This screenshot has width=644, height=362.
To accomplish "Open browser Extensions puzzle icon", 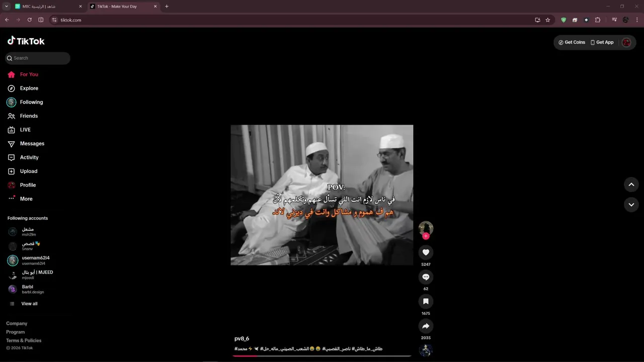I will coord(598,20).
